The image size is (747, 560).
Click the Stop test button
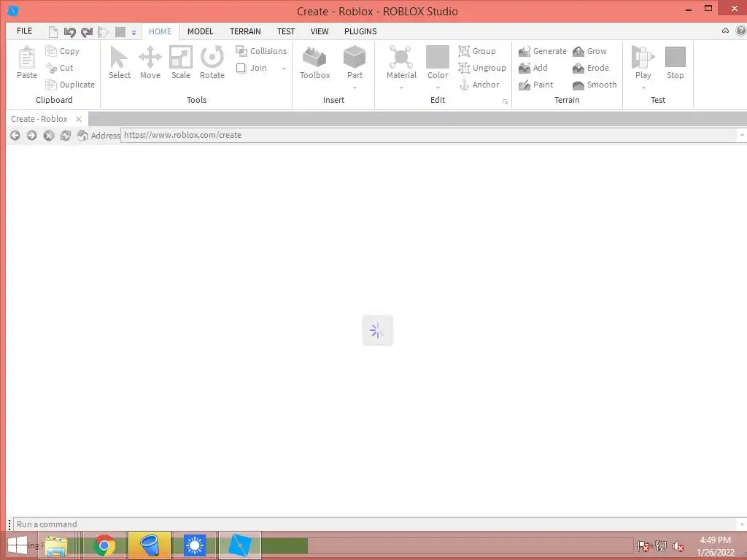(675, 63)
